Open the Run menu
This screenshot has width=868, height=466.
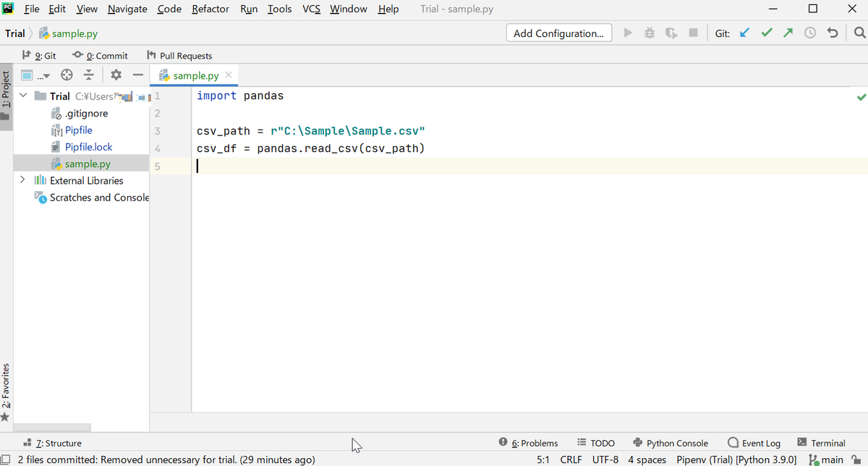[249, 9]
